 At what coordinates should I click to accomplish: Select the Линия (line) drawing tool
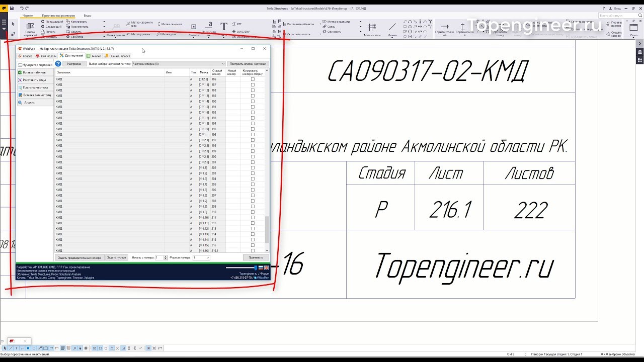pyautogui.click(x=392, y=30)
